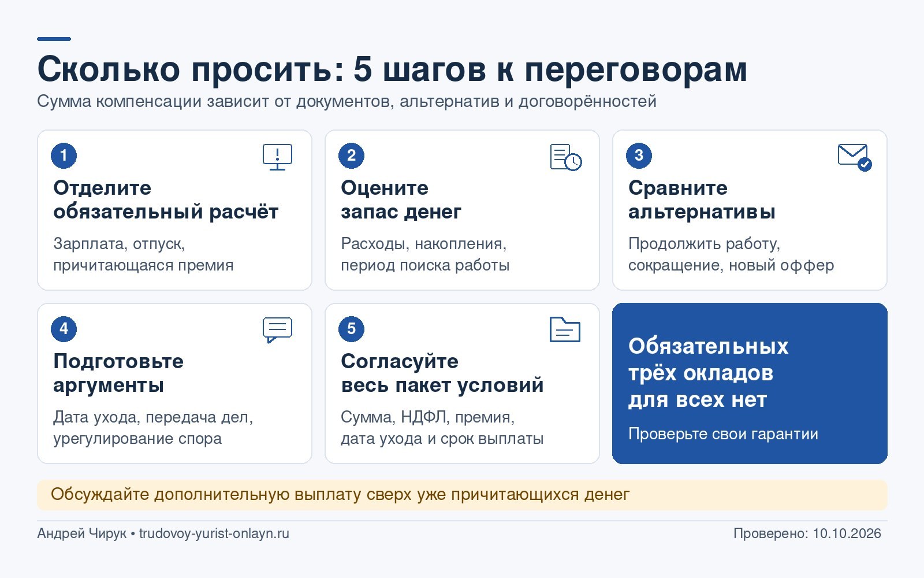Click the text "Продолжить работу, сокращение, новый оффер"
924x578 pixels.
pyautogui.click(x=731, y=254)
